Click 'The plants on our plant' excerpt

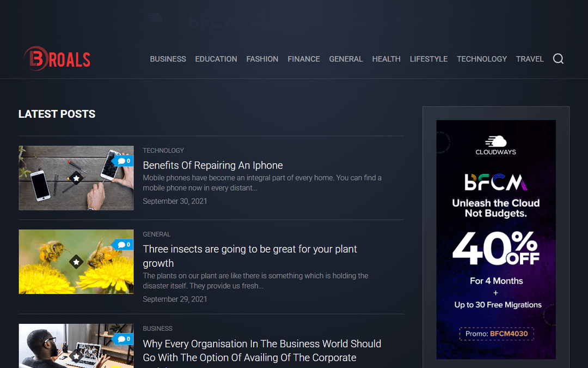255,281
